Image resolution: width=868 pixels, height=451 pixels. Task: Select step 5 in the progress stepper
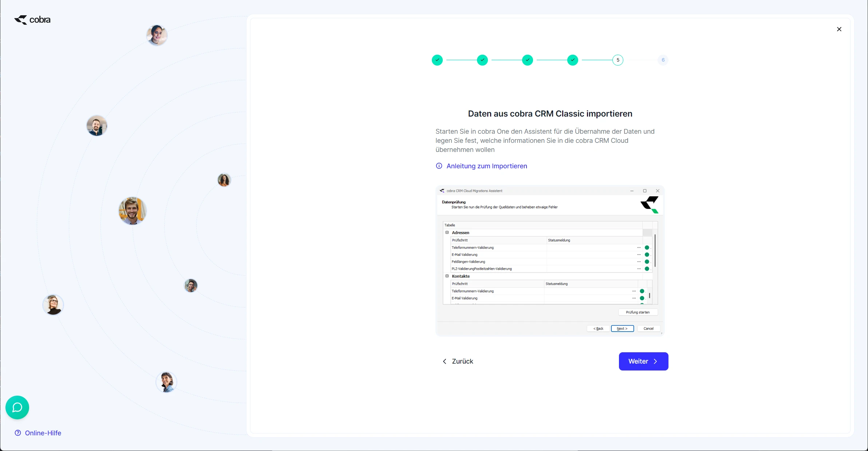point(618,60)
